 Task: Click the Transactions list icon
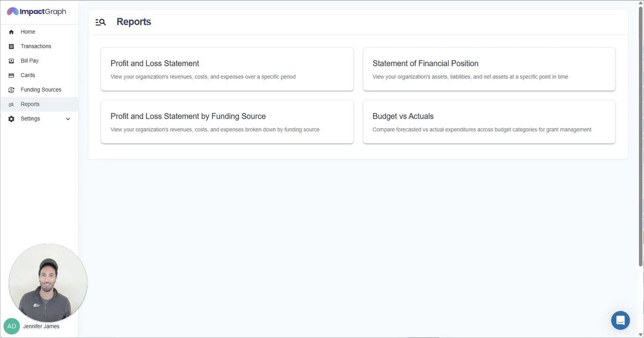pos(11,46)
